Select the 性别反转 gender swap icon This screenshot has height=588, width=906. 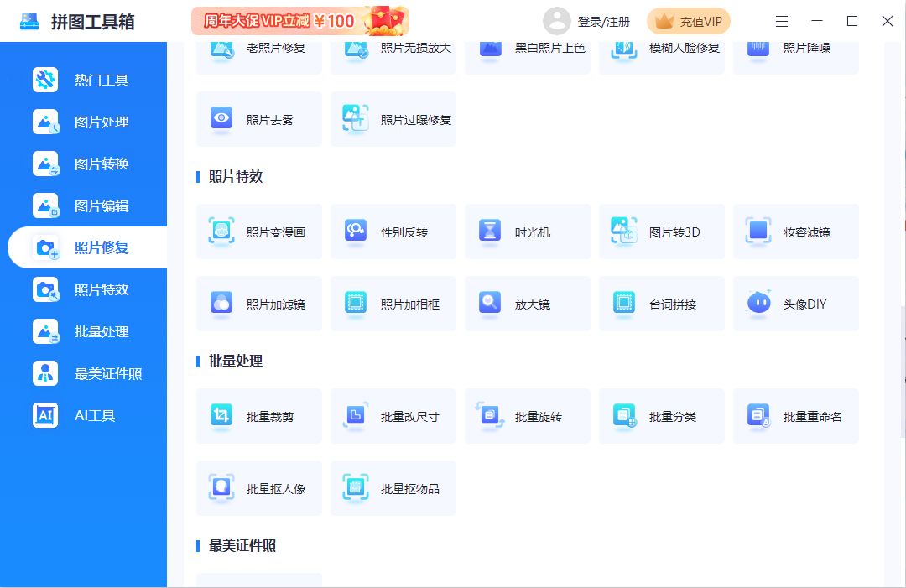coord(356,232)
